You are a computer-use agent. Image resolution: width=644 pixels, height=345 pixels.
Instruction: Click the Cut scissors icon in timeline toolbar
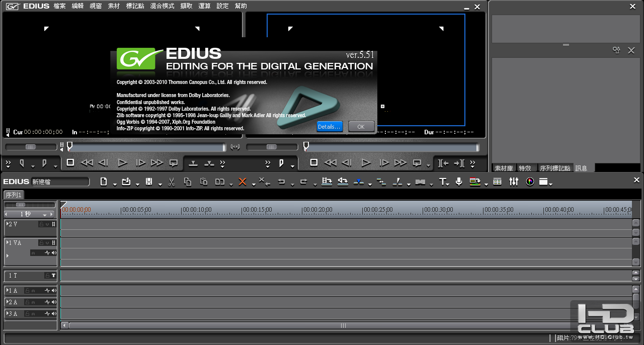click(172, 182)
